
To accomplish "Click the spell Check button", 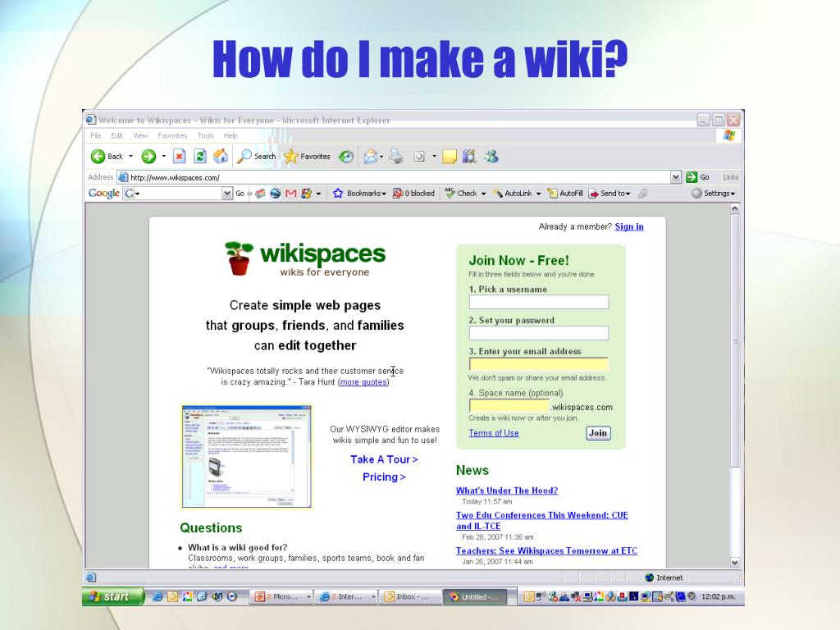I will 461,194.
